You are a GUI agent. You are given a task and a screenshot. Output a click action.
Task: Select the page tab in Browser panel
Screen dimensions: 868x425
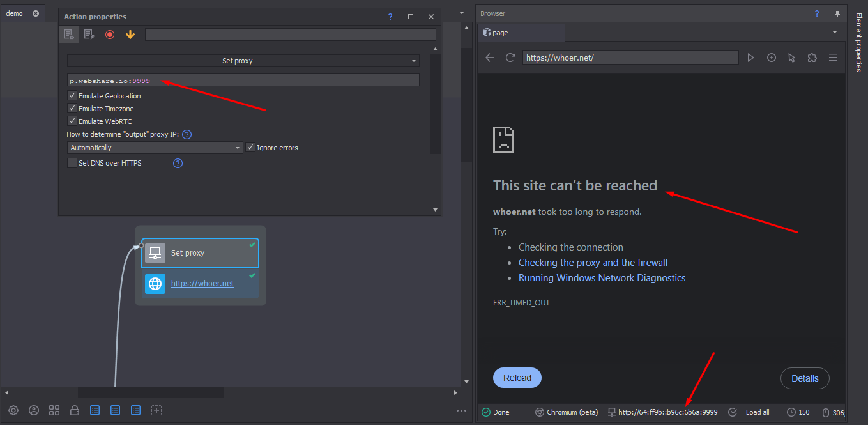click(521, 33)
